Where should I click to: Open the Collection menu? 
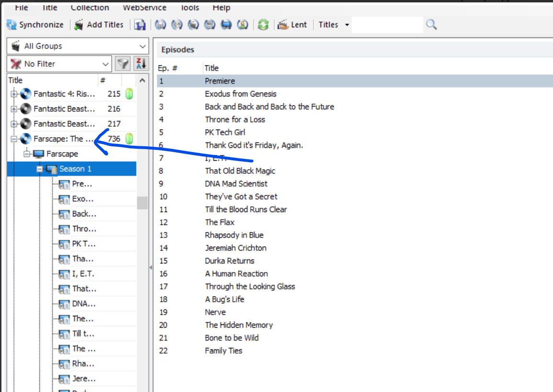click(90, 7)
